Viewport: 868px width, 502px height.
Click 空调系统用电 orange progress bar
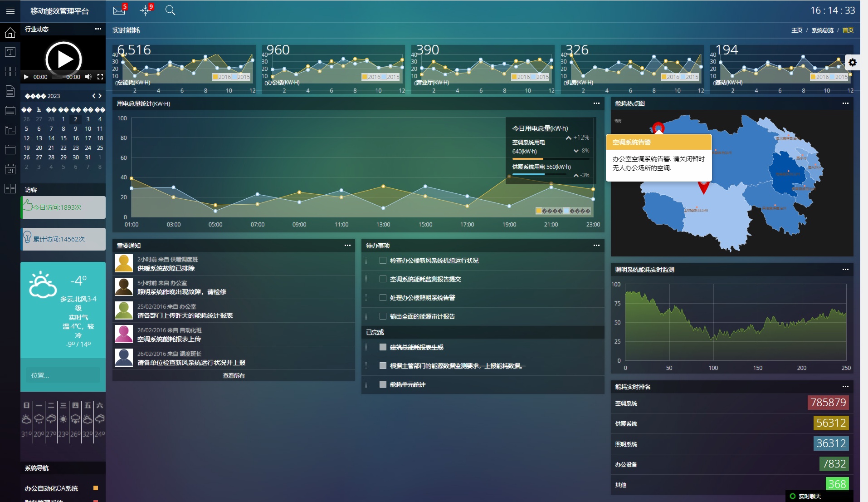click(551, 159)
